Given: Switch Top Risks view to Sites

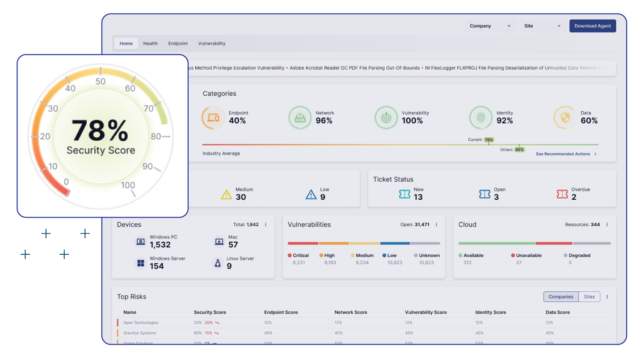Looking at the screenshot, I should click(x=589, y=297).
